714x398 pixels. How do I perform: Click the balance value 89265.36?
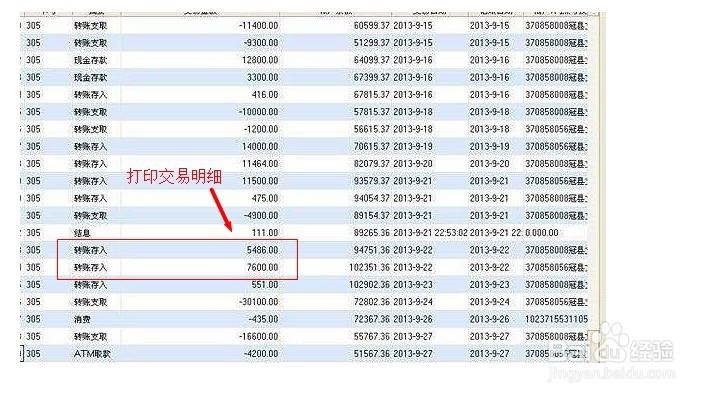pos(372,233)
